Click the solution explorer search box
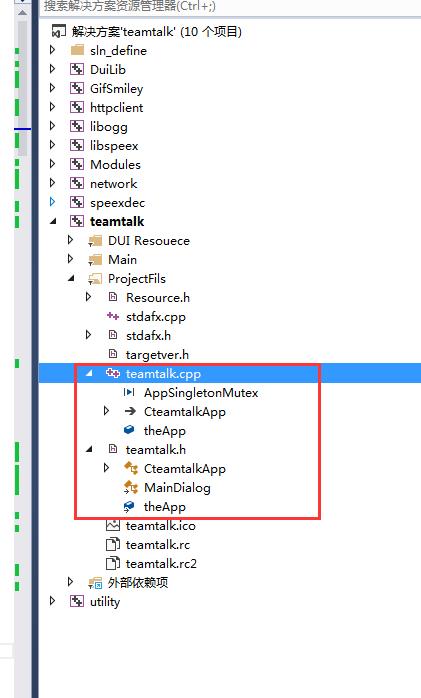The width and height of the screenshot is (421, 698). tap(229, 7)
